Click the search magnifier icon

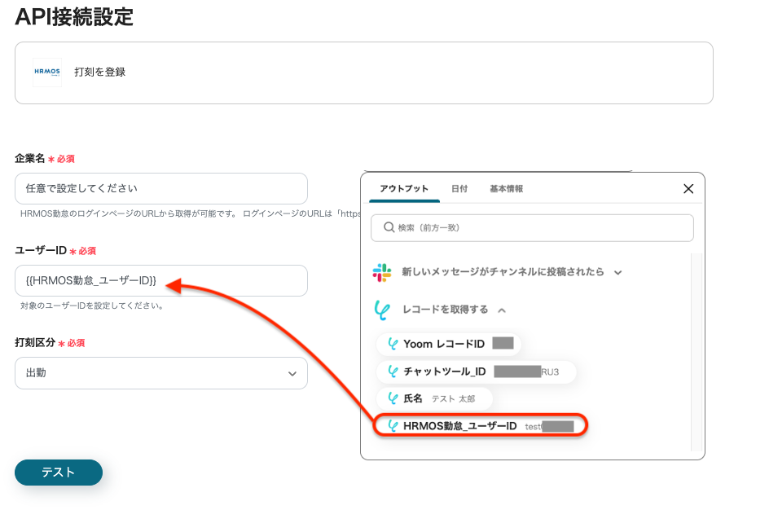(x=389, y=227)
